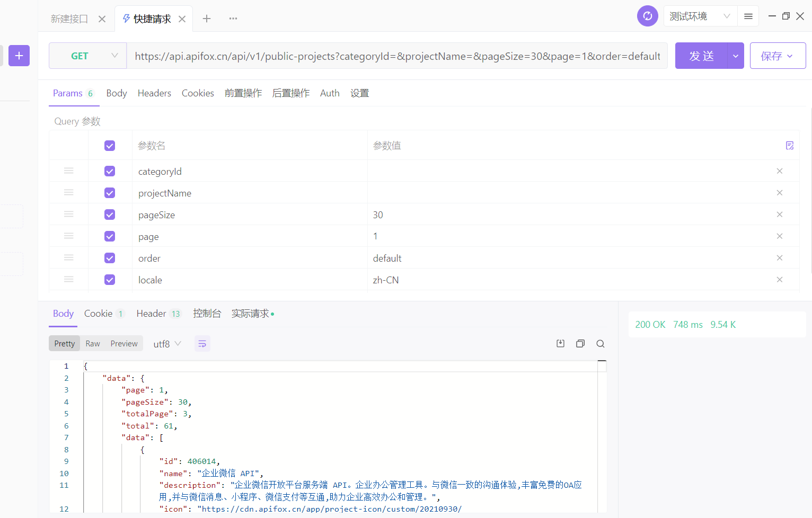The height and width of the screenshot is (518, 812).
Task: Open the bulk edit icon in params header
Action: point(790,146)
